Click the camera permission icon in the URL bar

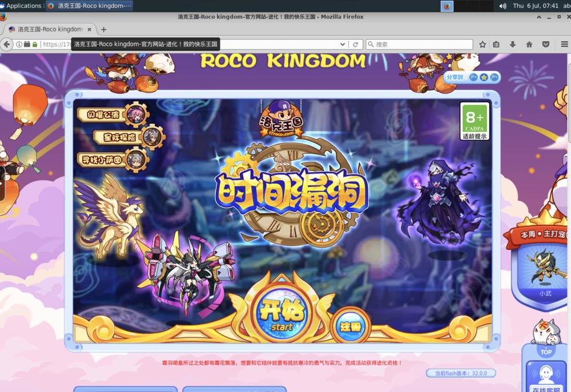(x=27, y=45)
